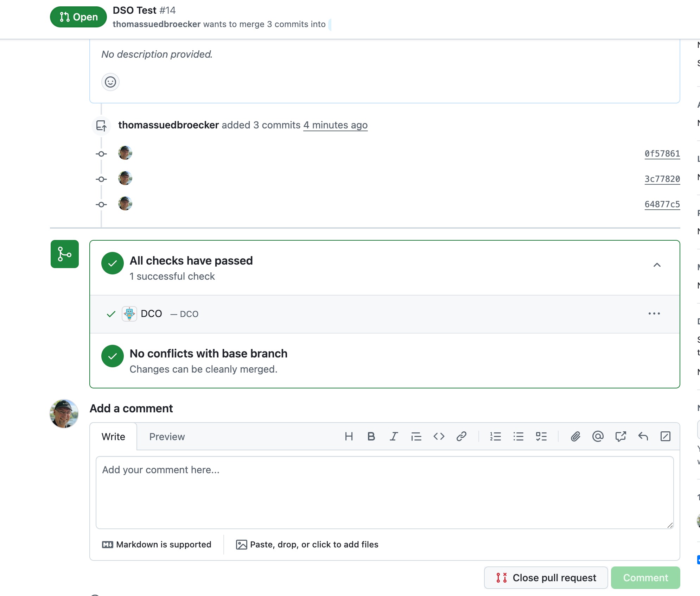700x596 pixels.
Task: Switch to the Write tab
Action: [x=113, y=437]
